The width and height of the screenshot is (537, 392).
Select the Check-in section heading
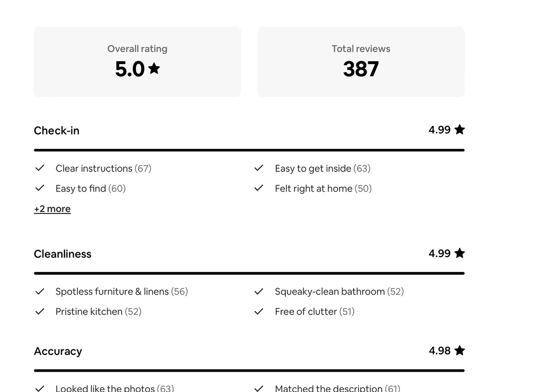56,131
